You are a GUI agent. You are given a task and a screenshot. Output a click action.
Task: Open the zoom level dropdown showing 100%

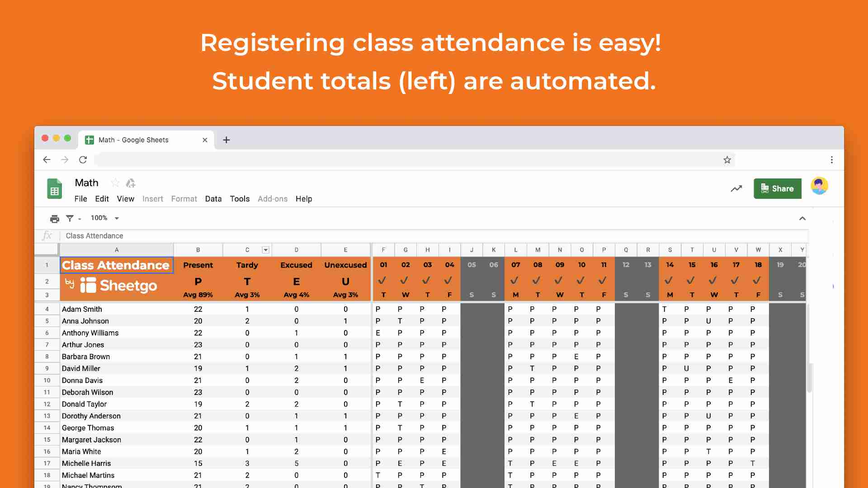[x=104, y=217]
